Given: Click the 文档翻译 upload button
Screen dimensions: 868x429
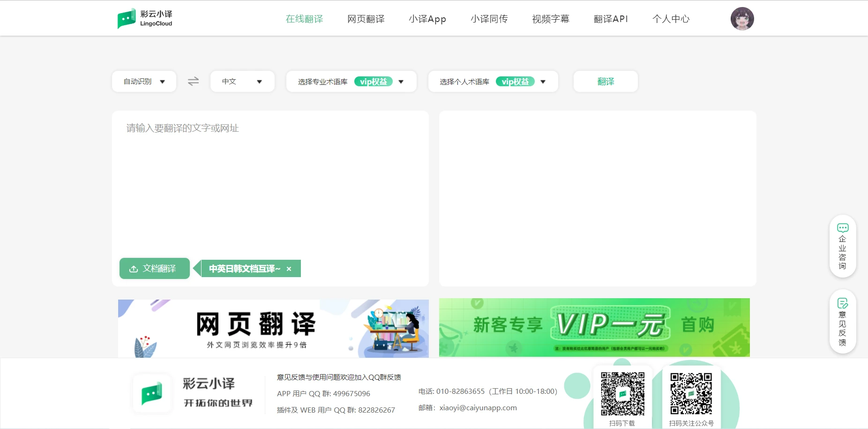Looking at the screenshot, I should 154,269.
